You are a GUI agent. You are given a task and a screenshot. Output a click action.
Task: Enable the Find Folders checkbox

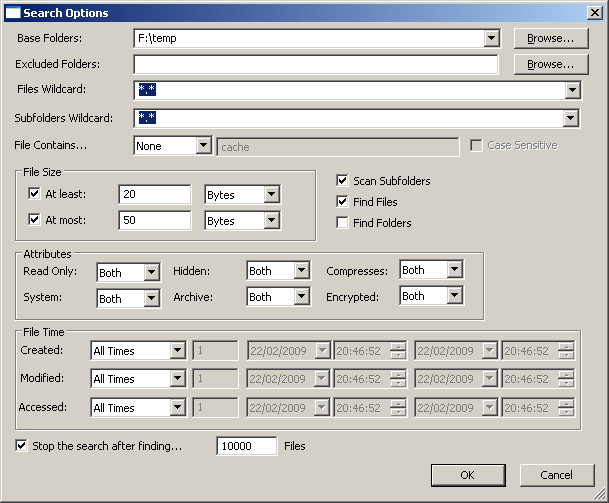pos(342,223)
